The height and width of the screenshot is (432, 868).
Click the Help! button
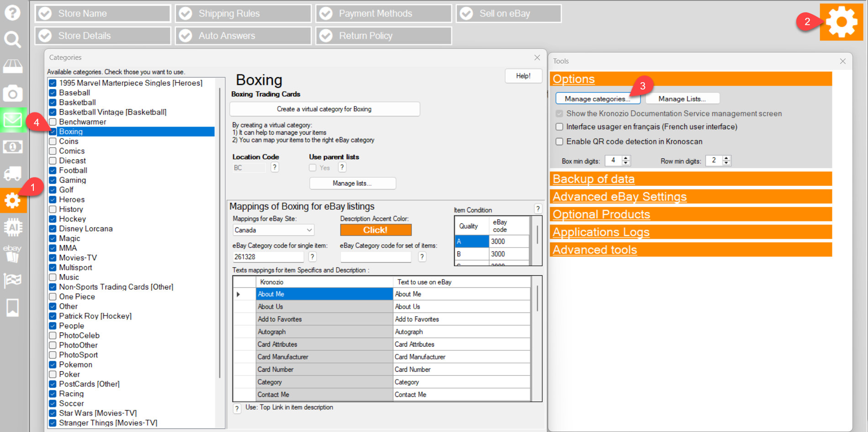[523, 76]
